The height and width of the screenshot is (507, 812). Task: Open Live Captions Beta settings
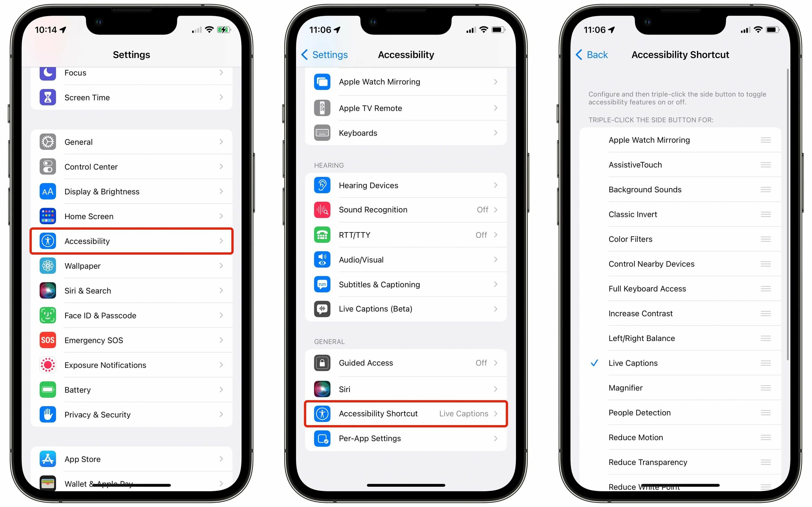click(x=406, y=309)
